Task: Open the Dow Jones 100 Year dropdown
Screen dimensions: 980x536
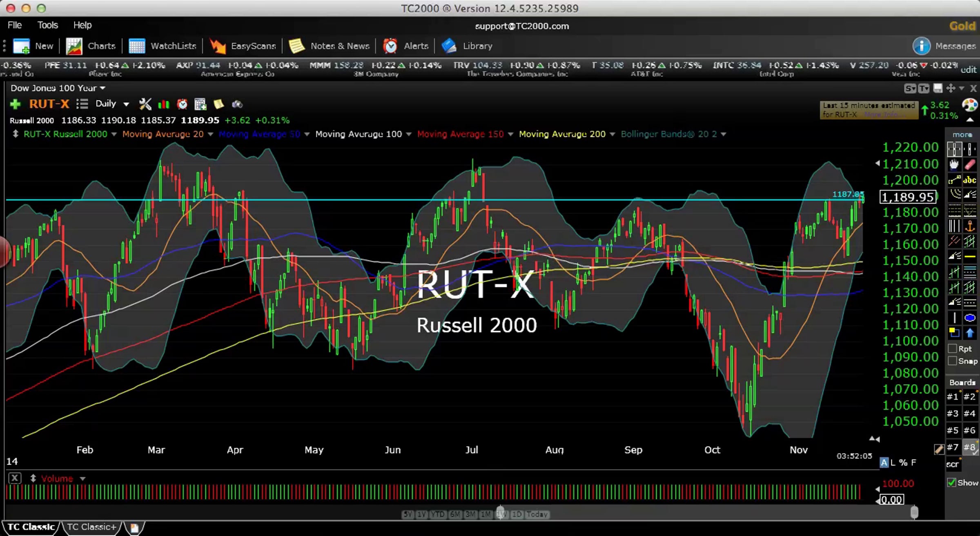Action: (58, 88)
